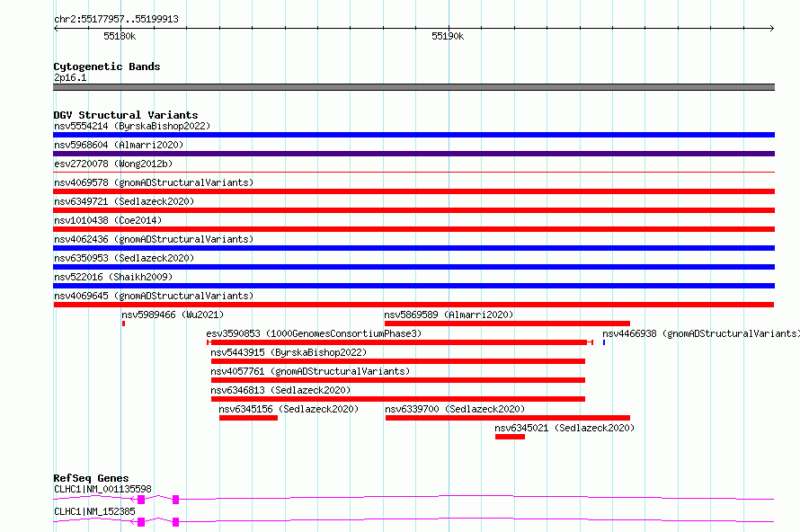
Task: Open variant nsv5968604 (Almarri2020) label
Action: tap(119, 145)
